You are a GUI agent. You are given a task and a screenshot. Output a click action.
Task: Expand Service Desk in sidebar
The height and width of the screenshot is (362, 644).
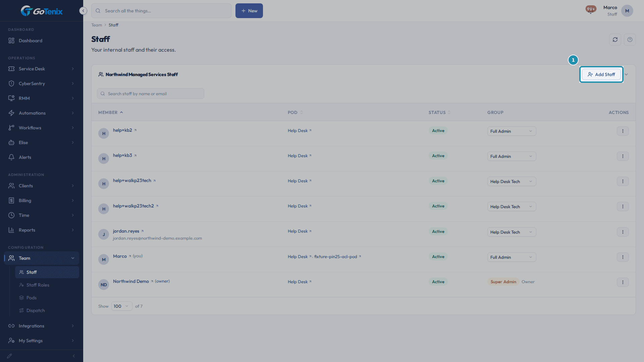point(42,69)
